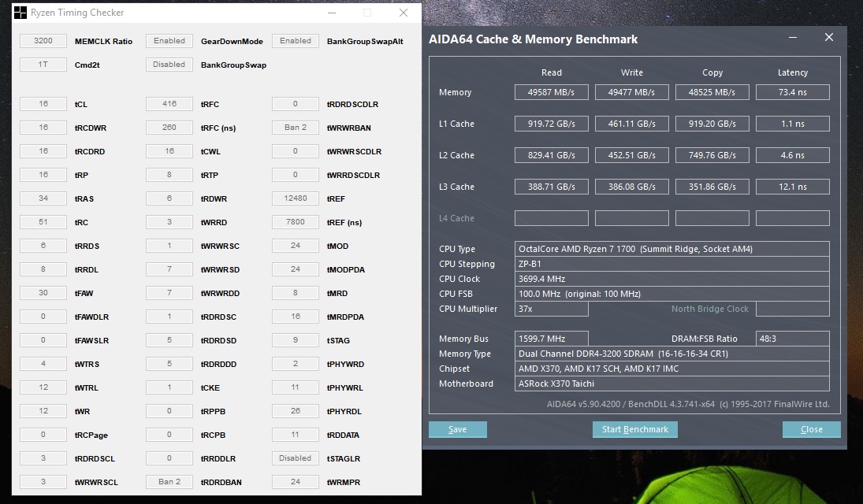Click the Memory Latency 73.4 ns cell
Screen dimensions: 863x504
793,92
